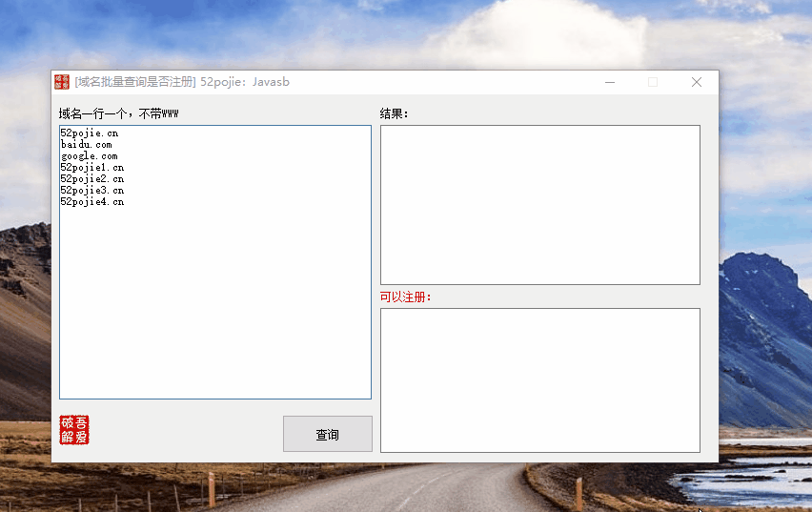Click inside the 结果 results box
Screen dimensions: 812x512
point(540,205)
